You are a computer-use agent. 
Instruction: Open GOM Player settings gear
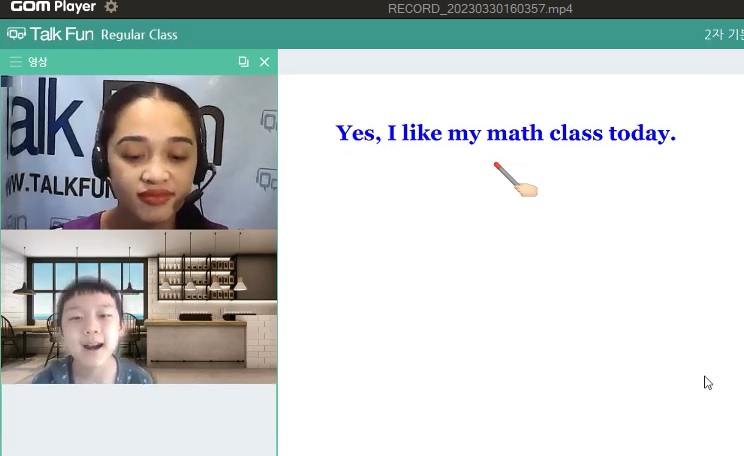[x=111, y=7]
